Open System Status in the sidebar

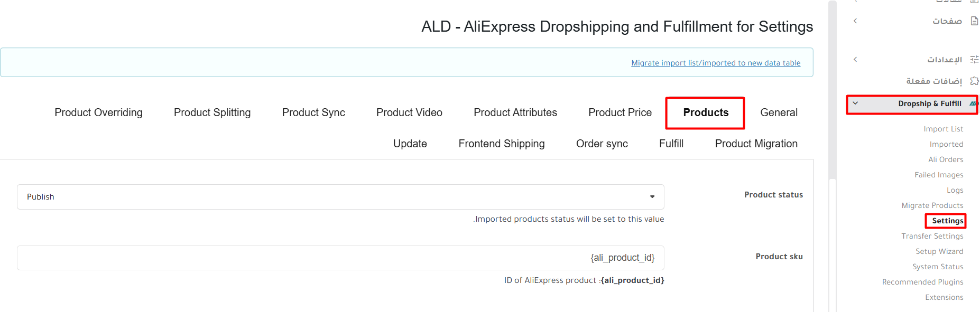[x=937, y=267]
